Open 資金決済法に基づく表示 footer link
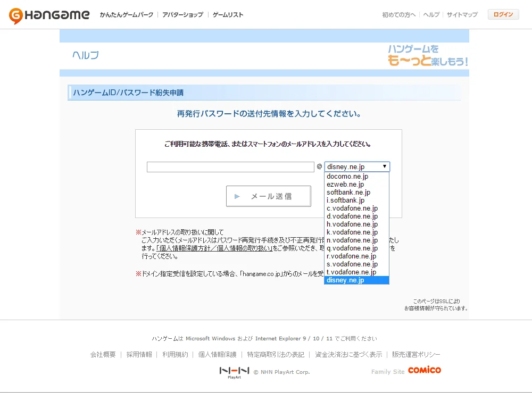Viewport: 532px width, 393px height. 348,354
